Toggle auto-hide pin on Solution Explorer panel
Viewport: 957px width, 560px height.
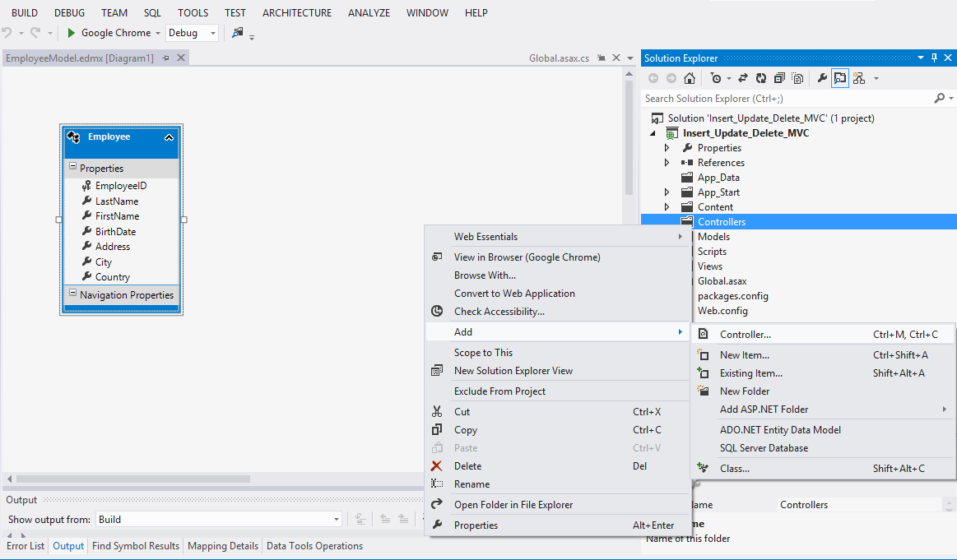936,58
